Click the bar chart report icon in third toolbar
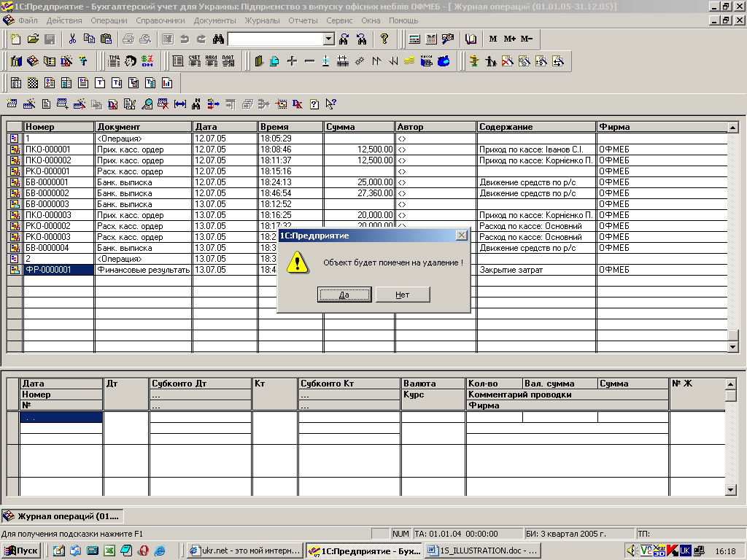 pyautogui.click(x=167, y=83)
